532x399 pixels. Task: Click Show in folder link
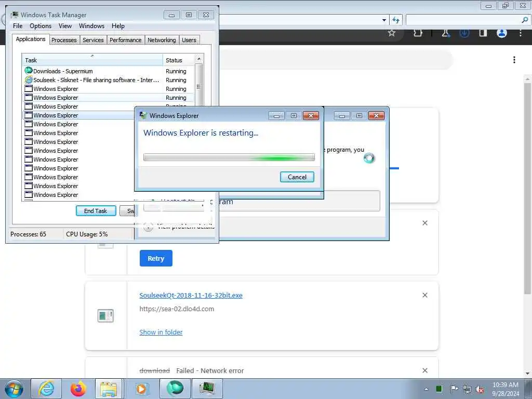click(161, 332)
